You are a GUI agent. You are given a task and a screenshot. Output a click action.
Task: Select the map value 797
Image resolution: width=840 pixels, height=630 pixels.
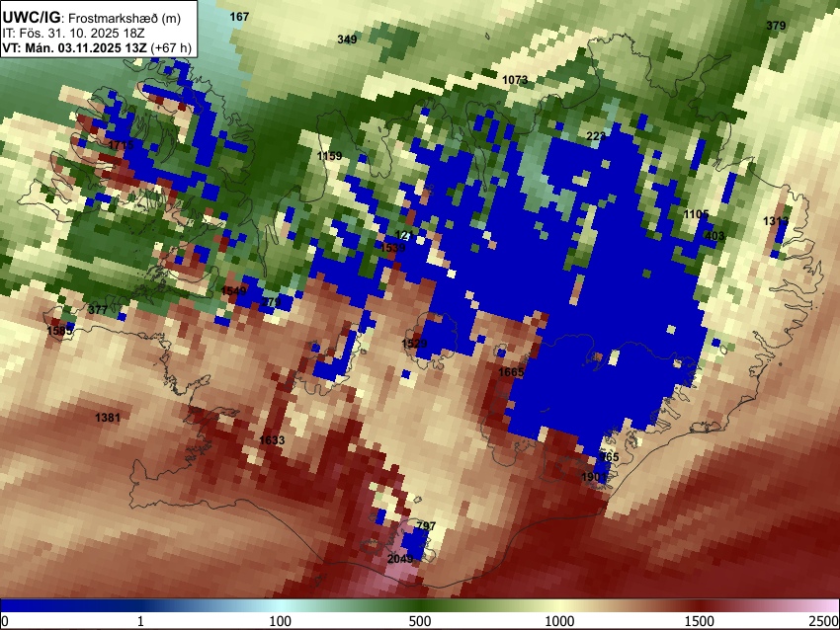click(x=426, y=526)
